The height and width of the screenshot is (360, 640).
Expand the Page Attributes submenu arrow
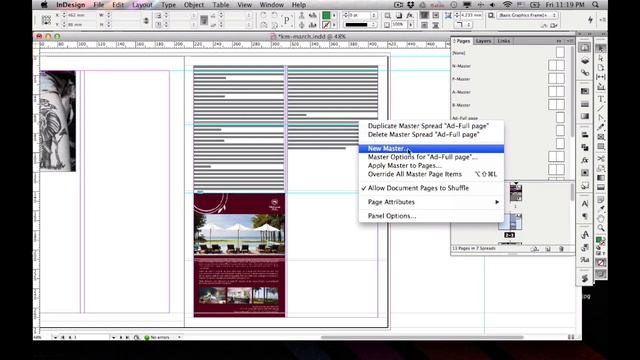tap(497, 202)
